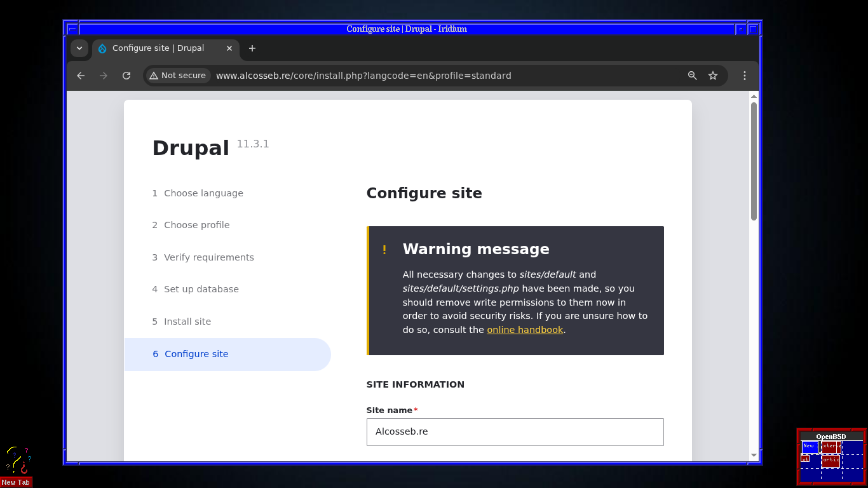The width and height of the screenshot is (868, 488).
Task: Open the Iridium three-dot browser menu
Action: (744, 75)
